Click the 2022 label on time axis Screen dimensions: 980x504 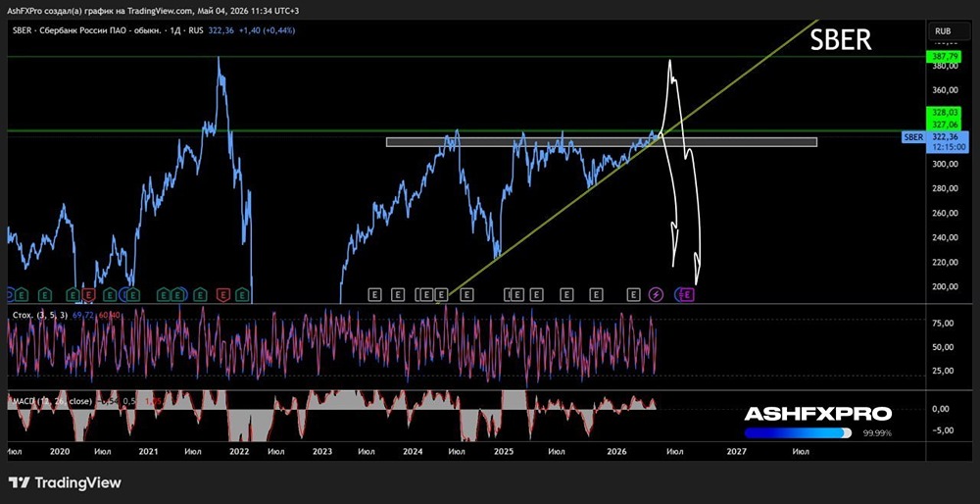pos(239,451)
